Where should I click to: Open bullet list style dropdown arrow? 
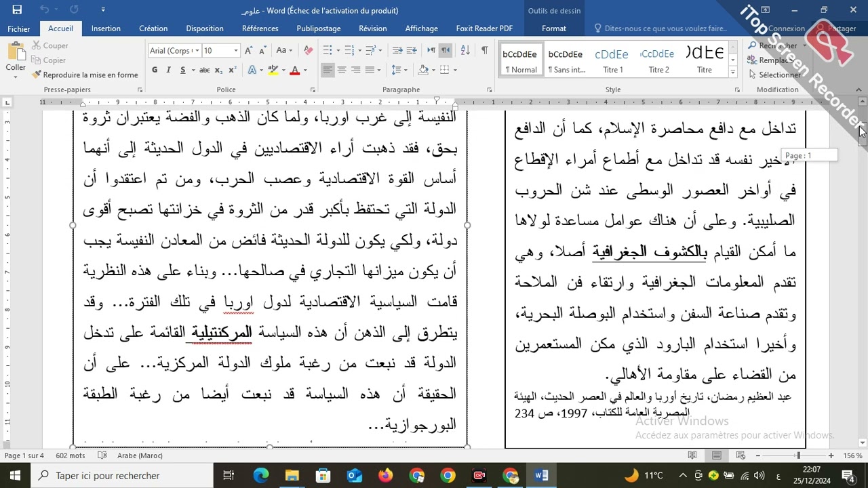pos(337,50)
